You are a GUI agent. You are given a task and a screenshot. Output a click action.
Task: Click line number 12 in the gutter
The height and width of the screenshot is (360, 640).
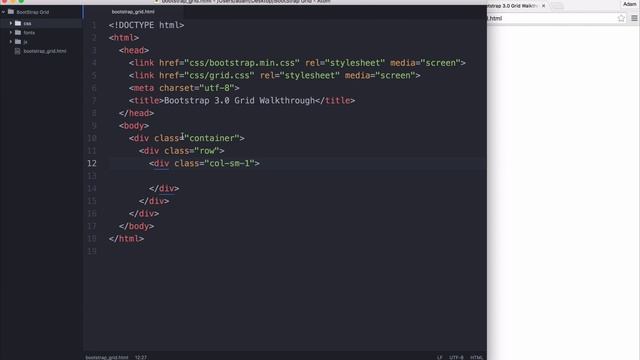pos(92,163)
